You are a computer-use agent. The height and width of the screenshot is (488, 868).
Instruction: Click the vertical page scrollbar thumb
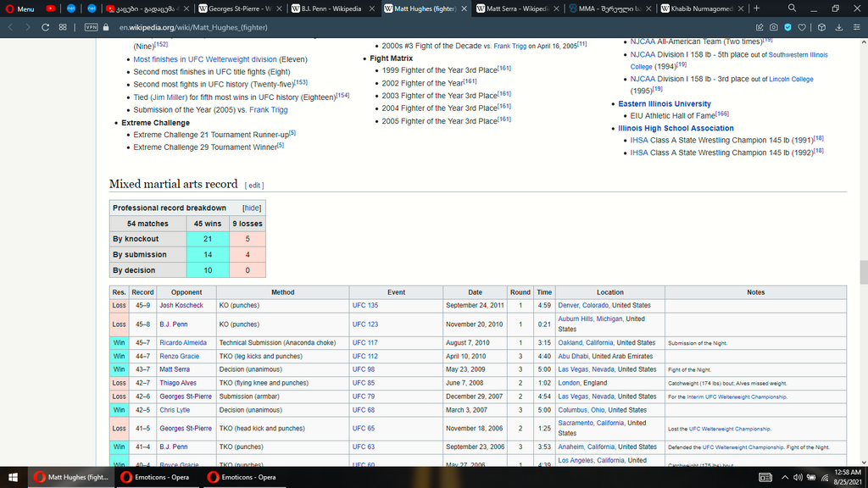(863, 272)
